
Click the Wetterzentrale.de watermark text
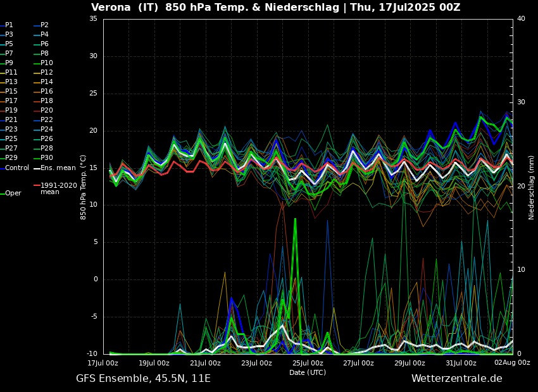[456, 379]
